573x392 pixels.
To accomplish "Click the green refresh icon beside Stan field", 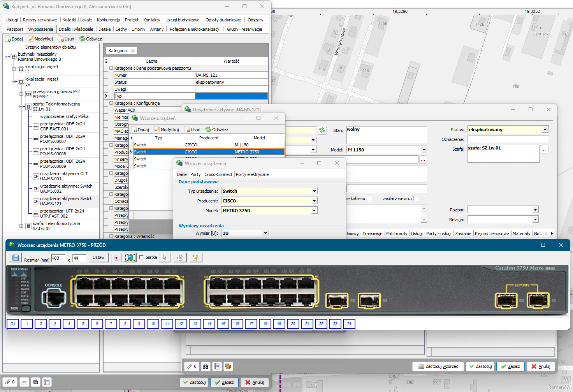I will [x=322, y=130].
